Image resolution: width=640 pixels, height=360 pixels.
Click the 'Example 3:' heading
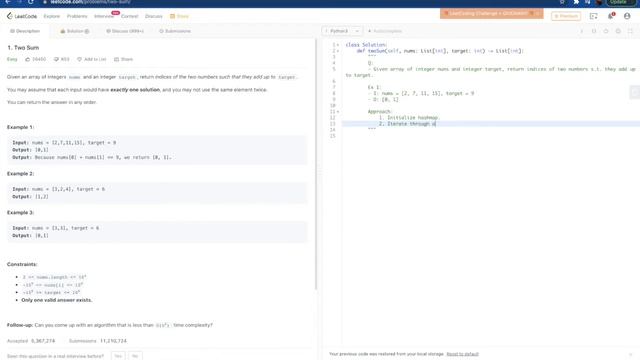tap(20, 213)
